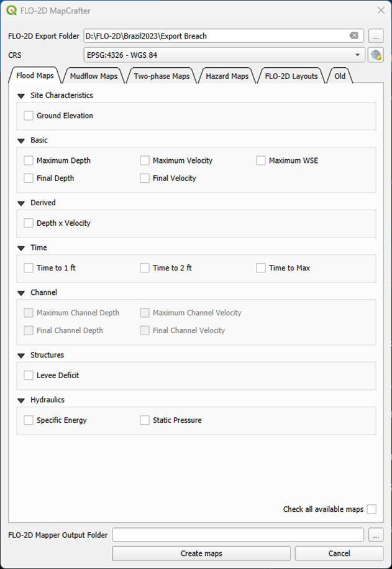Click the Select CRS globe icon
Viewport: 392px width, 569px height.
click(x=375, y=55)
